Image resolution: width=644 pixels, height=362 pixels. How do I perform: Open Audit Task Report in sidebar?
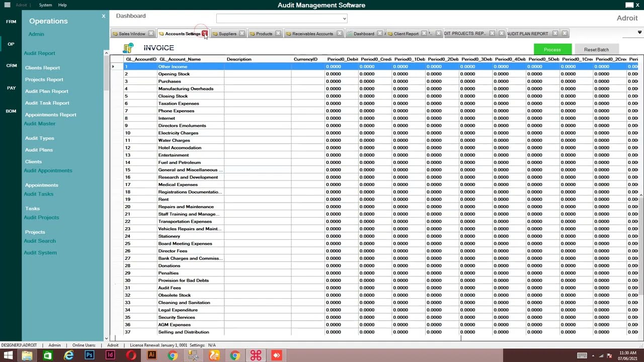tap(47, 103)
